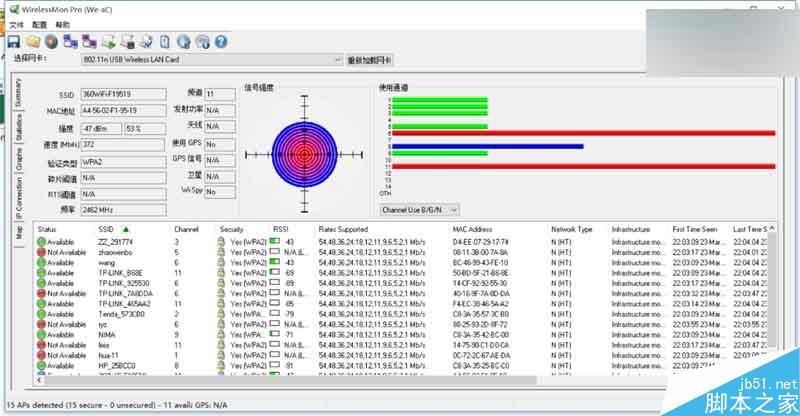This screenshot has height=416, width=800.
Task: Switch to the IP Connection side tab
Action: 18,198
